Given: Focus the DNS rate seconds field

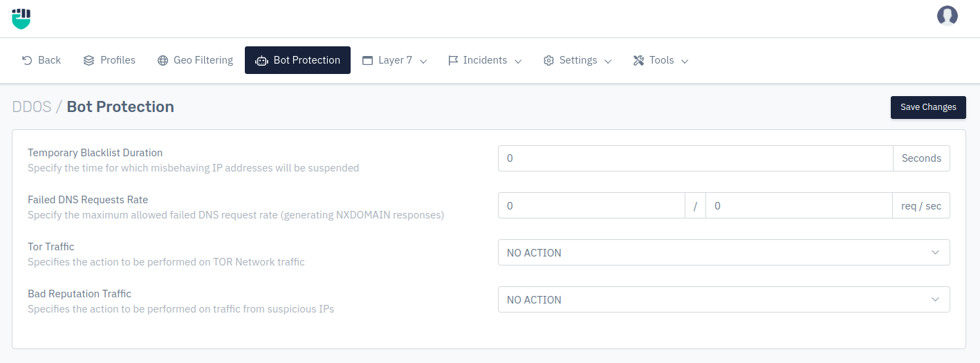Looking at the screenshot, I should (x=799, y=205).
